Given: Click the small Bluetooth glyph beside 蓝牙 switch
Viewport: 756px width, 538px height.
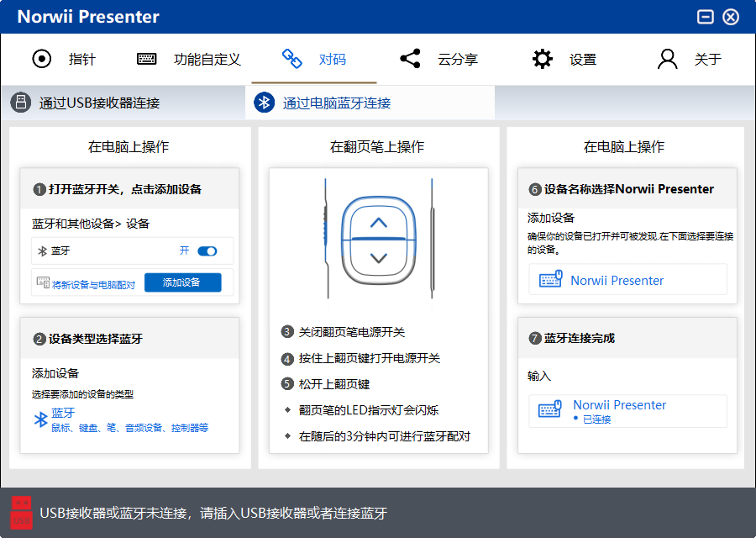Looking at the screenshot, I should point(43,251).
